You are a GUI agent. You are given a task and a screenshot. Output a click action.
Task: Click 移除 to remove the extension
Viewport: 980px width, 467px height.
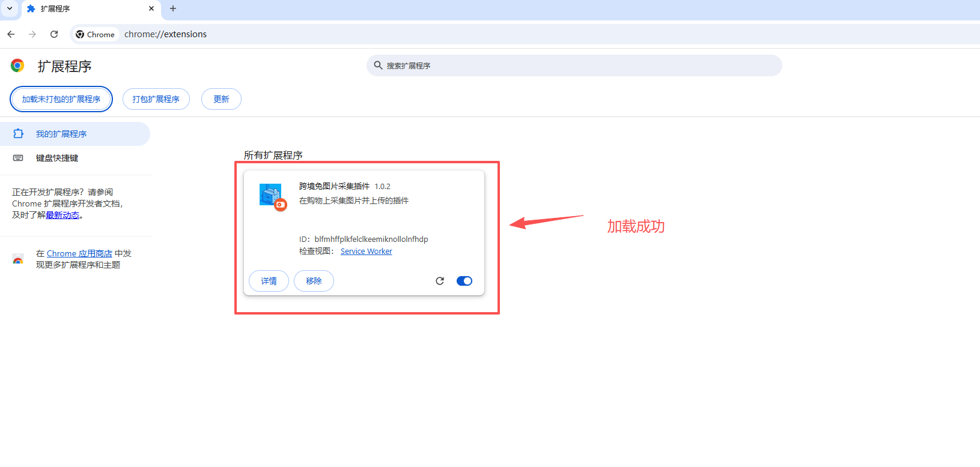pos(314,281)
